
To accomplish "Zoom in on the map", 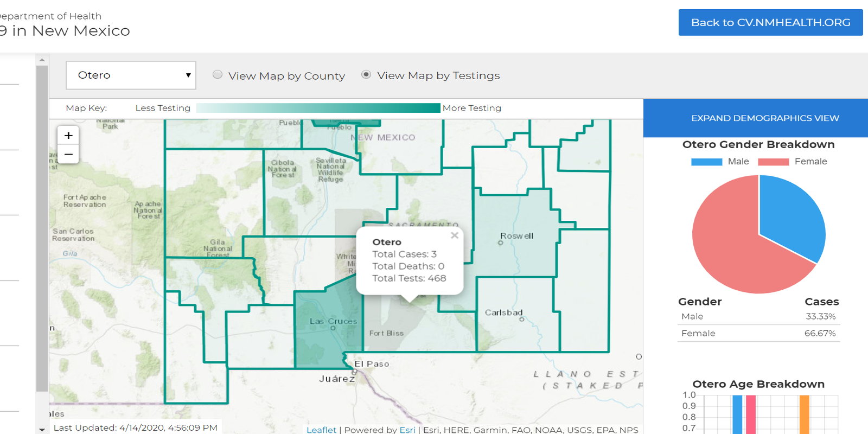I will tap(68, 136).
